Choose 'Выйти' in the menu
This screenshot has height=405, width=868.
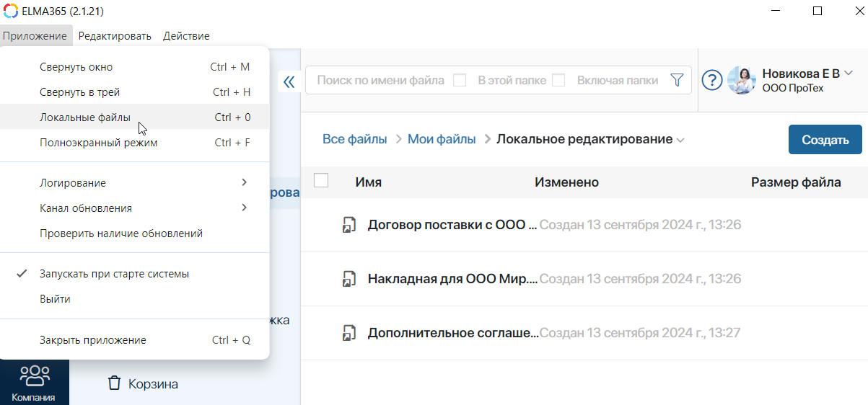[x=134, y=299]
